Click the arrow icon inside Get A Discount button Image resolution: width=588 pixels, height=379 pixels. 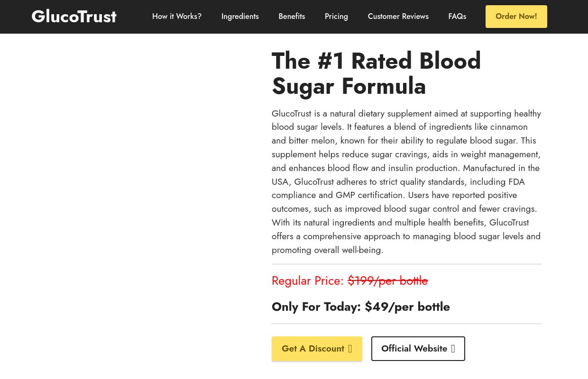[350, 349]
